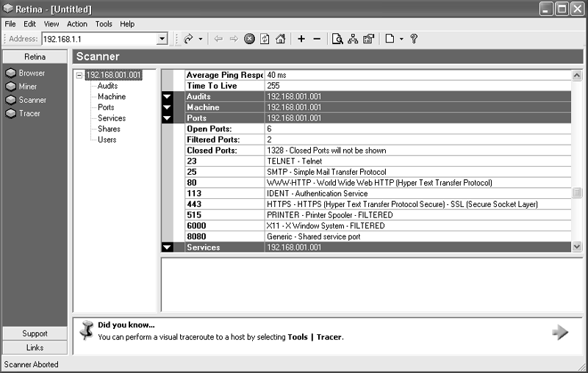Select the port 443 HTTPS row
Screen dimensions: 588x373
pos(378,204)
